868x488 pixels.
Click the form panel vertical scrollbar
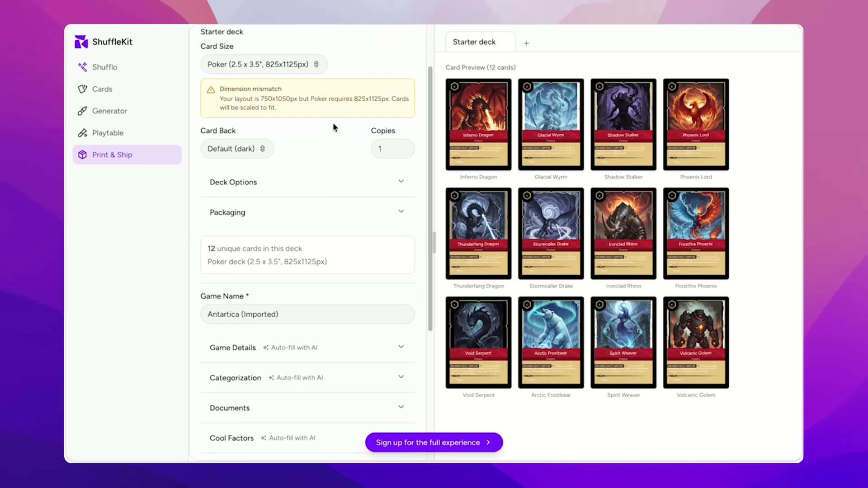pyautogui.click(x=430, y=199)
